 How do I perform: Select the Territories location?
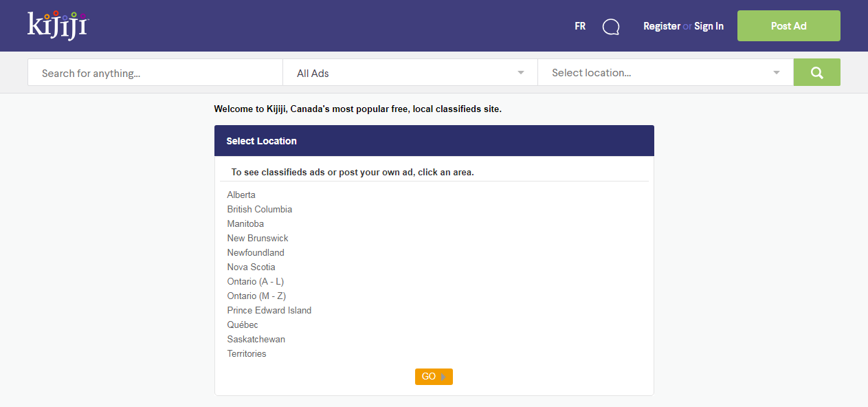tap(247, 353)
